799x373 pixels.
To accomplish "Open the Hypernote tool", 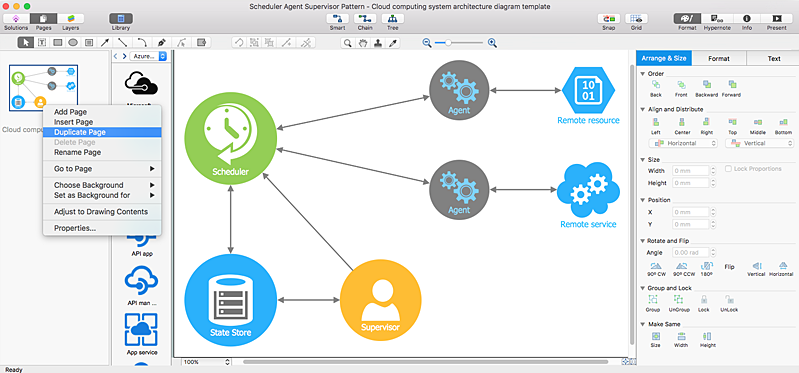I will click(x=717, y=19).
